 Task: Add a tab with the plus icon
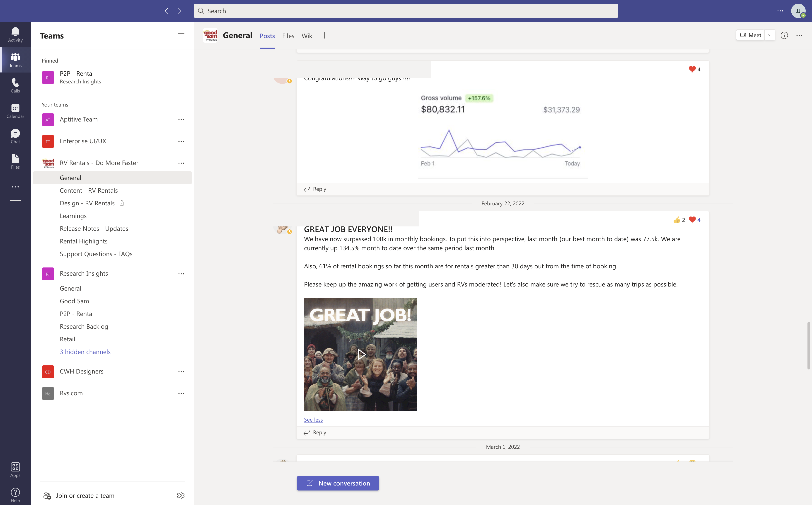tap(325, 35)
